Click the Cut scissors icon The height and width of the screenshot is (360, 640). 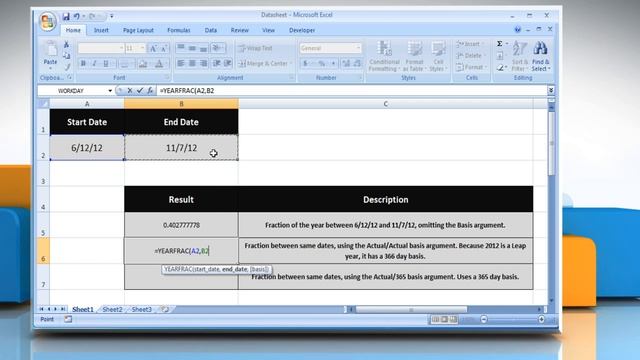pos(67,44)
